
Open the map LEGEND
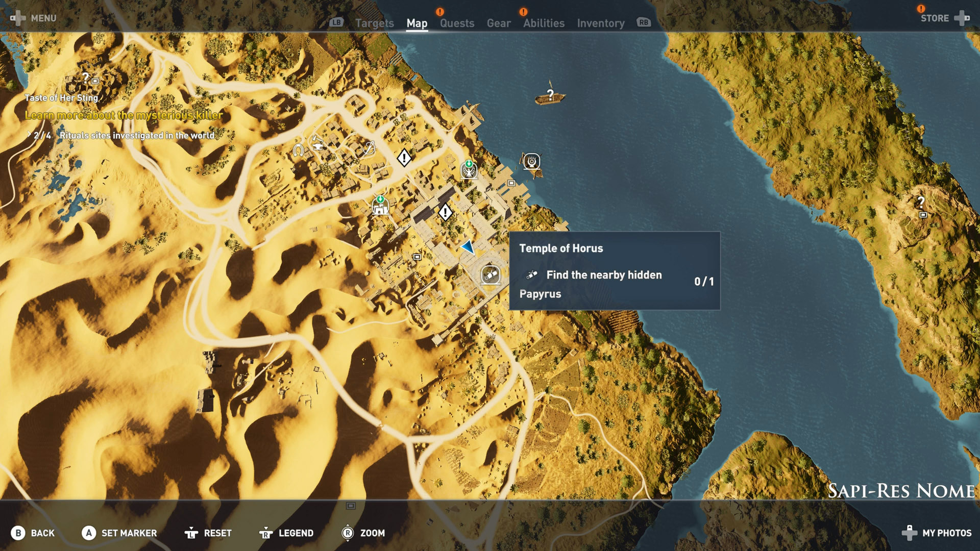[286, 533]
